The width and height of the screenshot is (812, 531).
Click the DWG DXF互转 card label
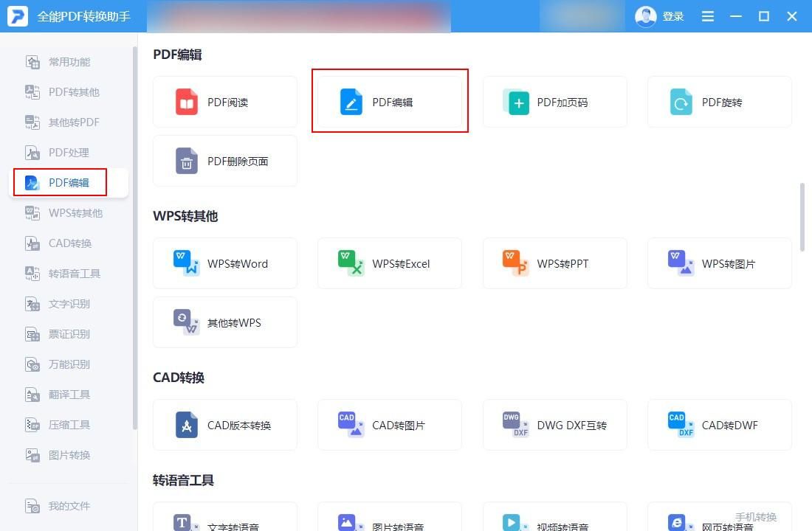pos(571,425)
